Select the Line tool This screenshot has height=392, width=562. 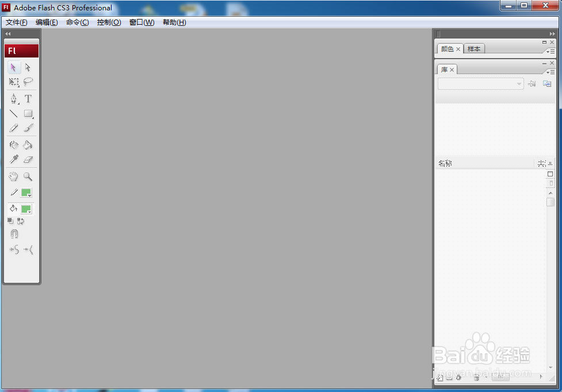tap(14, 114)
